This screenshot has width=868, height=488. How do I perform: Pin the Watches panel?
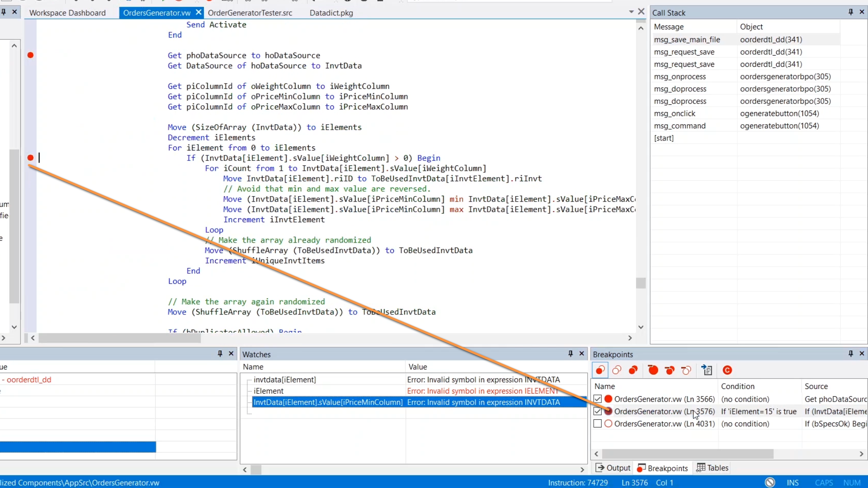pos(570,354)
